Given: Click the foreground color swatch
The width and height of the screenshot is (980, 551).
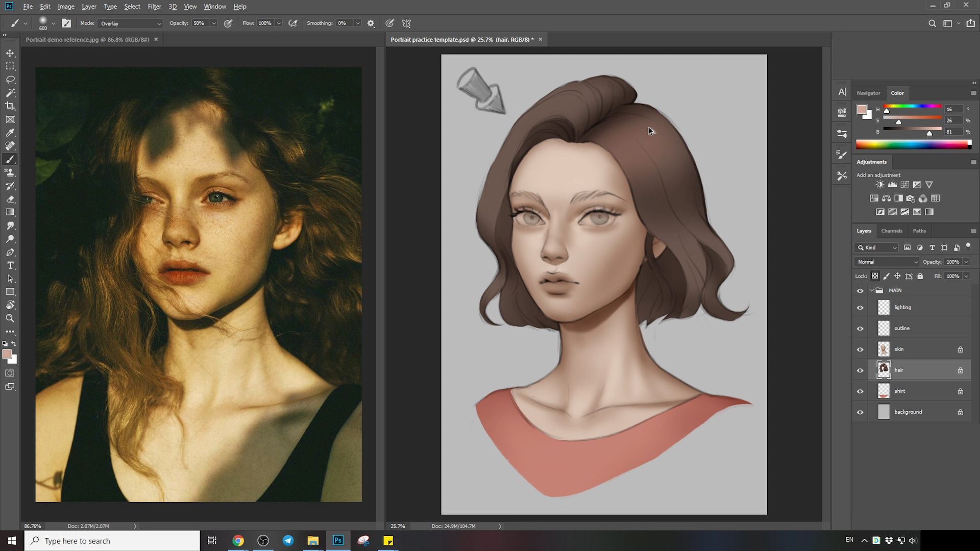Looking at the screenshot, I should [8, 354].
